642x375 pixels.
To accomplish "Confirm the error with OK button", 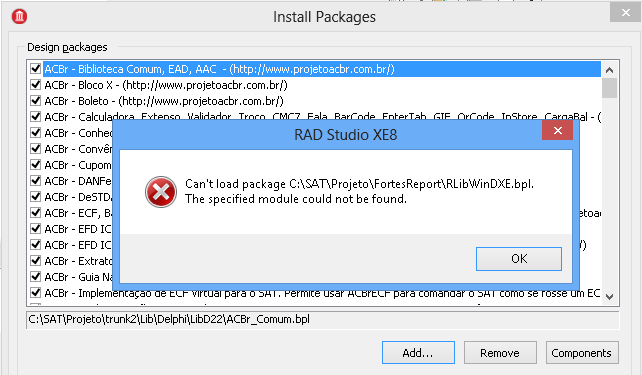I will pyautogui.click(x=519, y=259).
